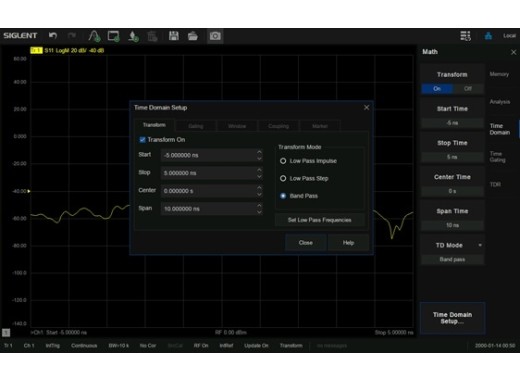This screenshot has width=520, height=380.
Task: Open the Time Domain side menu
Action: 500,129
